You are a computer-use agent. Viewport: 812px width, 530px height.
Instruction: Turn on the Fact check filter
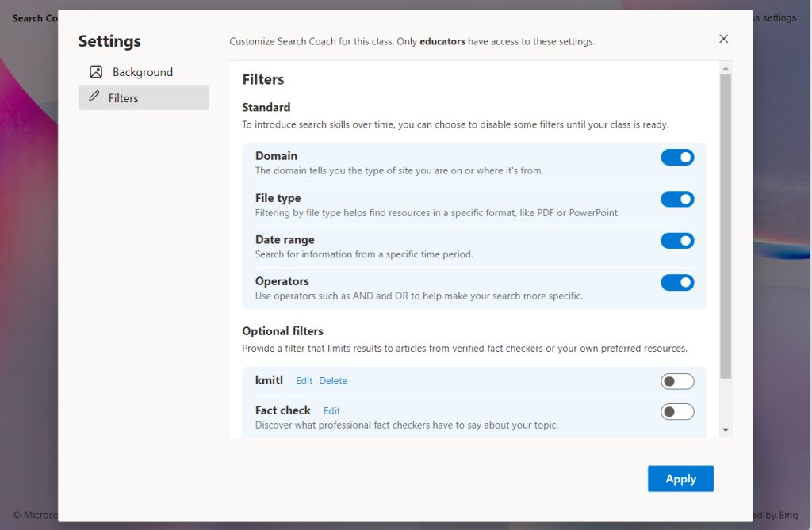tap(677, 411)
